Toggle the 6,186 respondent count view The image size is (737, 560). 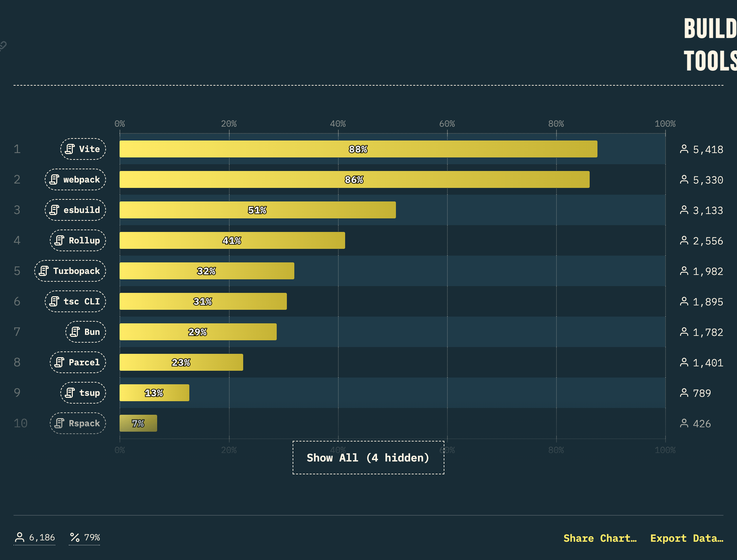tap(35, 538)
